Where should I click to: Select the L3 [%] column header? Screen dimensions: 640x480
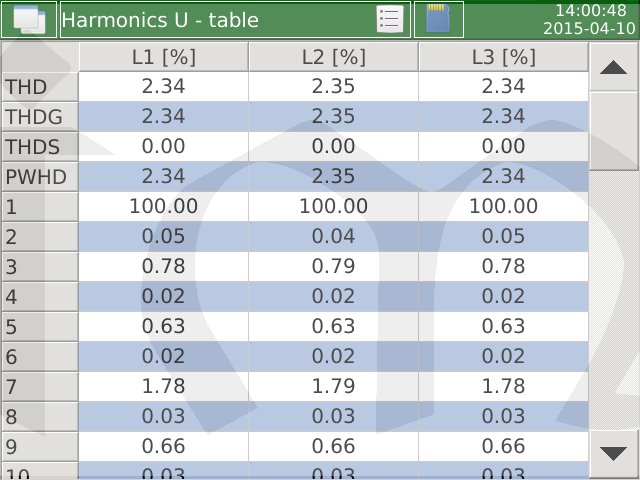503,58
